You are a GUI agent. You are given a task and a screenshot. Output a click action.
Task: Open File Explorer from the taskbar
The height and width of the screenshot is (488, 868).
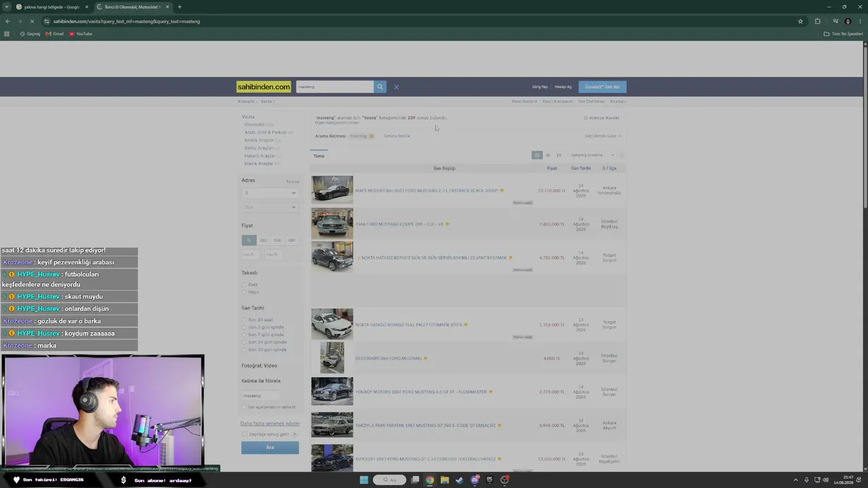click(444, 480)
